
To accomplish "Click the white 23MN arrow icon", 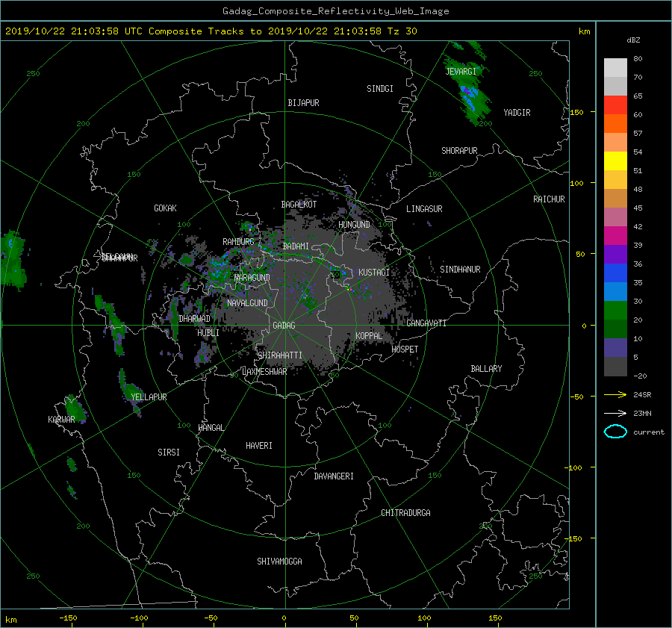I will click(615, 413).
